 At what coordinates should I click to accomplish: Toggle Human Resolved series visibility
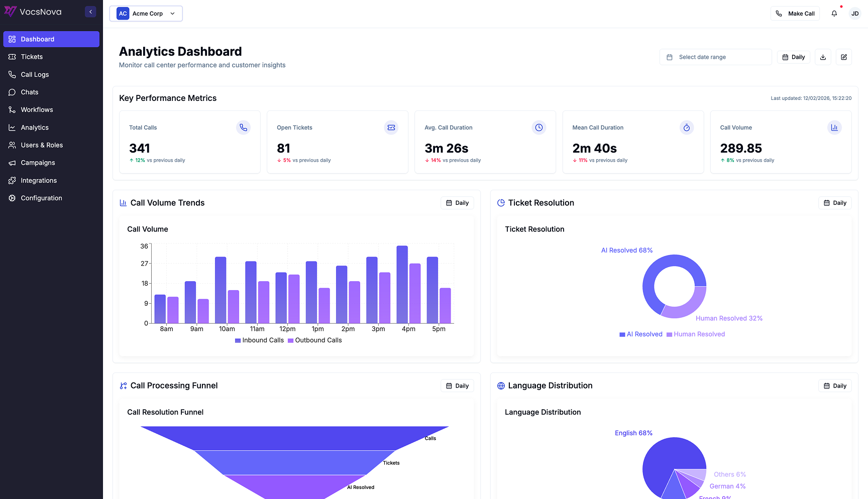tap(695, 334)
